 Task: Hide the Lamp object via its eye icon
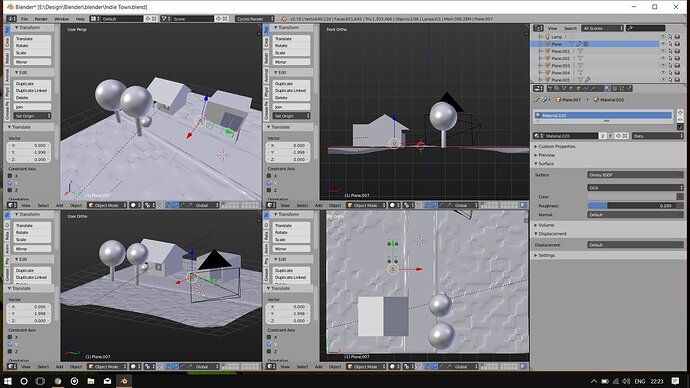pos(663,37)
